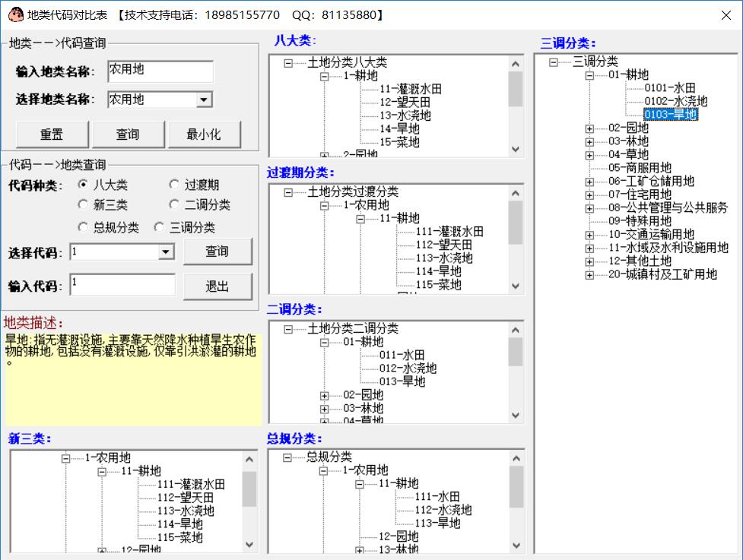Select 112-望天田 in 新三类 tree

pos(186,498)
